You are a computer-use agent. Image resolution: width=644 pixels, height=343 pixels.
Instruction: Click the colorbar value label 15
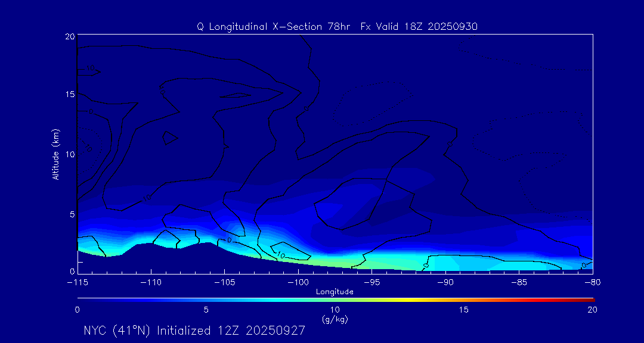[x=463, y=310]
